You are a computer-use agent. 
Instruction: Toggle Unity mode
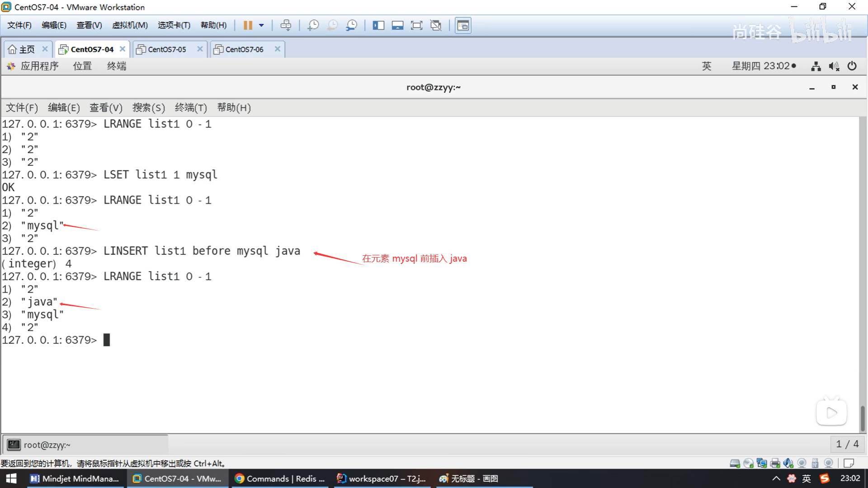coord(436,25)
